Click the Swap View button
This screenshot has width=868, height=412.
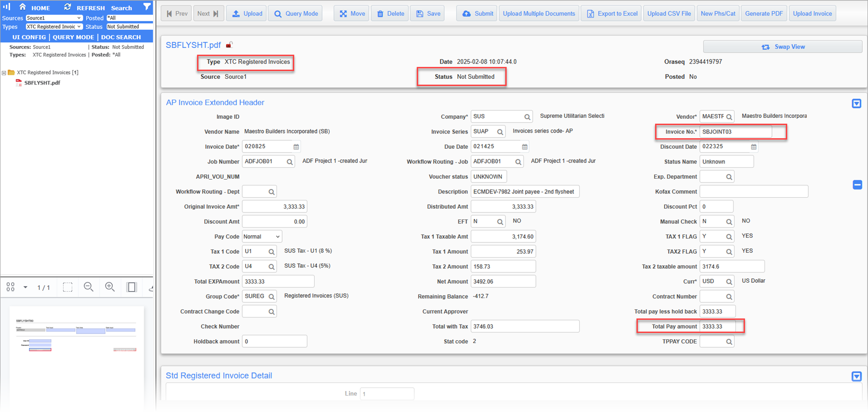tap(782, 47)
